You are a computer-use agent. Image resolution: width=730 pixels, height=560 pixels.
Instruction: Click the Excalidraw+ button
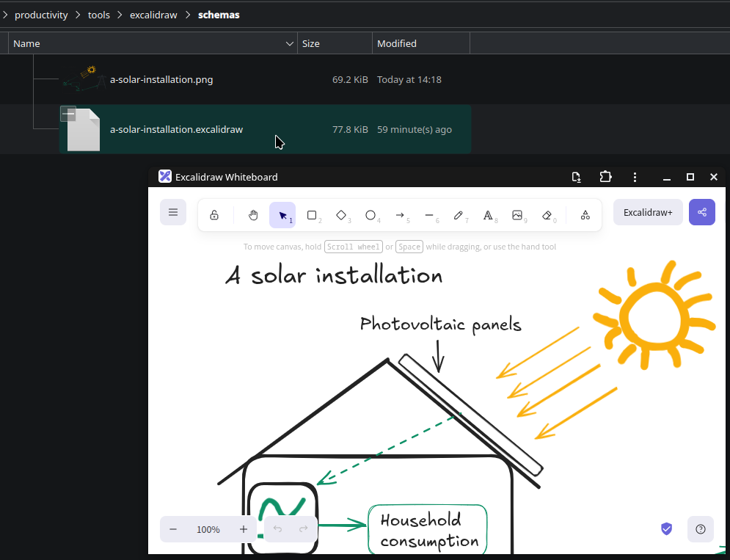click(648, 212)
